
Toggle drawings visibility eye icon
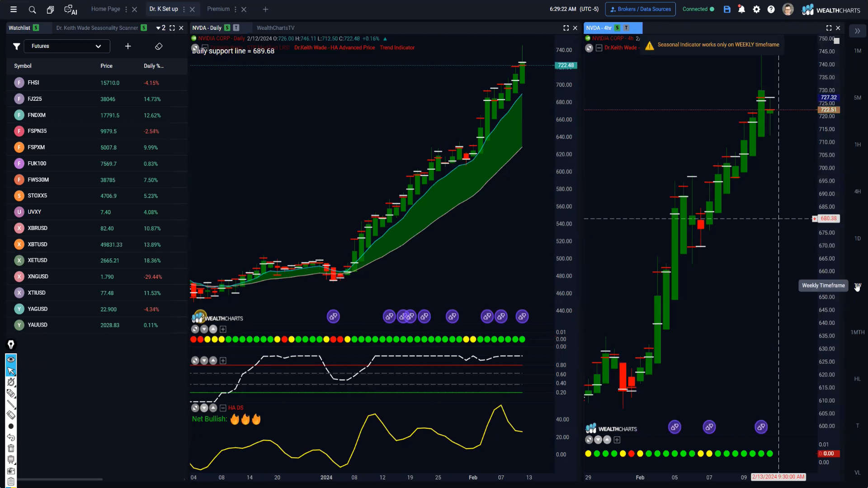point(11,359)
